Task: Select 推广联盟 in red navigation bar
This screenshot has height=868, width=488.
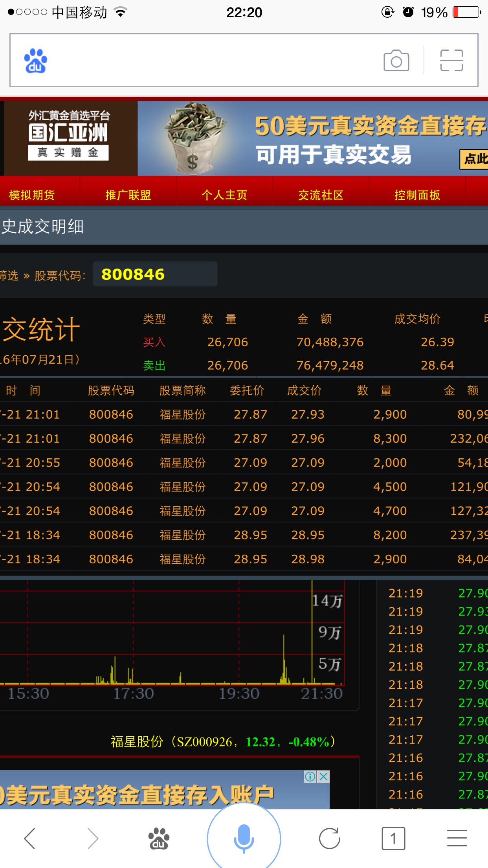Action: [128, 195]
